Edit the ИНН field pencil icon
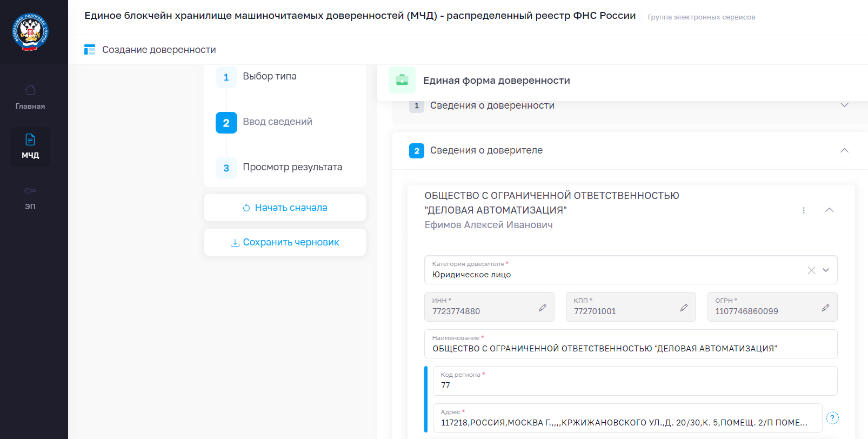This screenshot has width=868, height=439. pos(543,308)
